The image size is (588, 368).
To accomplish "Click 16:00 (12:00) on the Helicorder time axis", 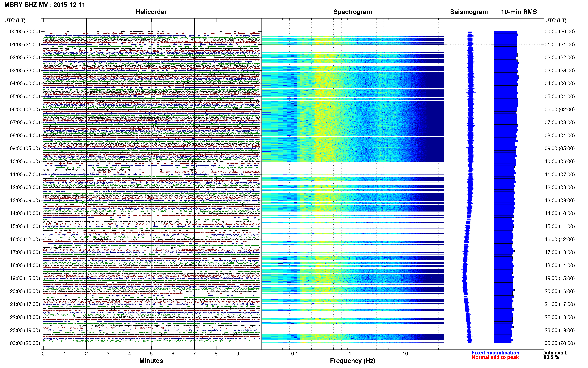I will (x=25, y=239).
